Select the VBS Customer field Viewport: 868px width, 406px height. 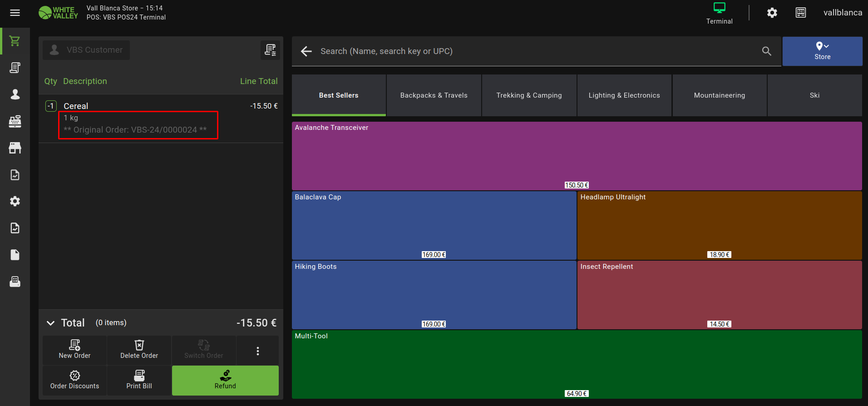[x=86, y=50]
